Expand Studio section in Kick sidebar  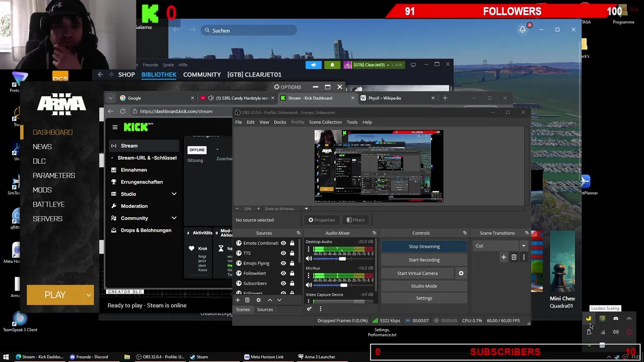click(174, 194)
